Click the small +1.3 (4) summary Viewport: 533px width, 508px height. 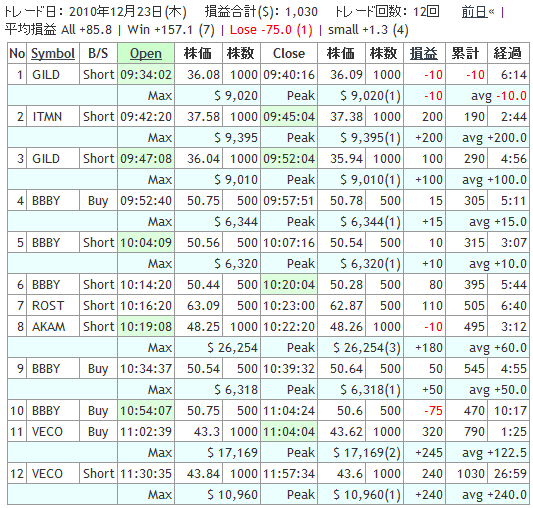pos(368,30)
